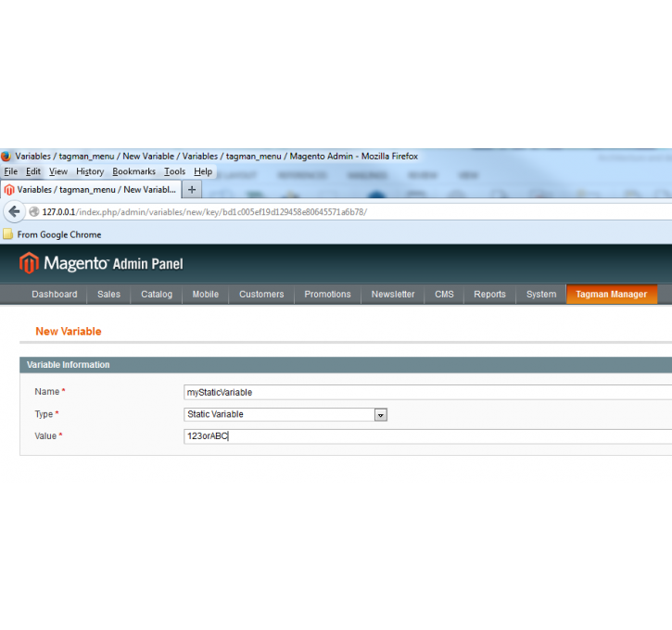Open the Promotions navigation menu
This screenshot has height=630, width=672.
[x=327, y=295]
